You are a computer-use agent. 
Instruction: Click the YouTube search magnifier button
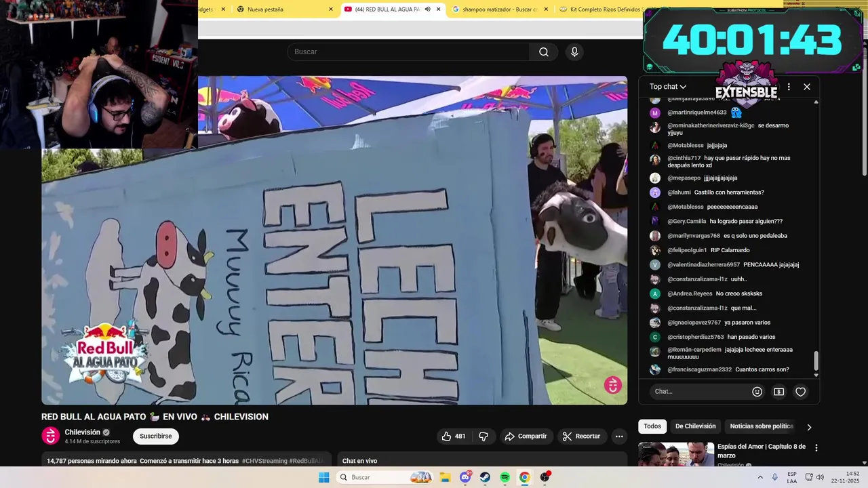544,52
